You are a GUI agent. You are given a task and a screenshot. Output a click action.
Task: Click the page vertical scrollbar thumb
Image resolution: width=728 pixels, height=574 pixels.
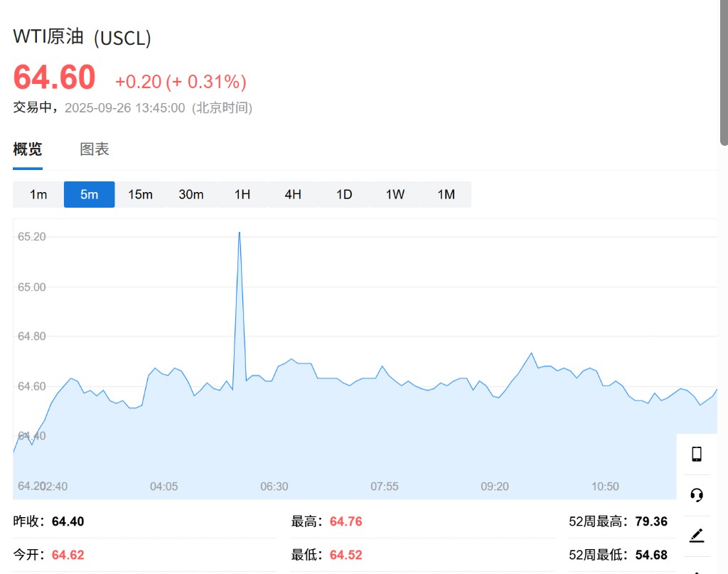[724, 71]
